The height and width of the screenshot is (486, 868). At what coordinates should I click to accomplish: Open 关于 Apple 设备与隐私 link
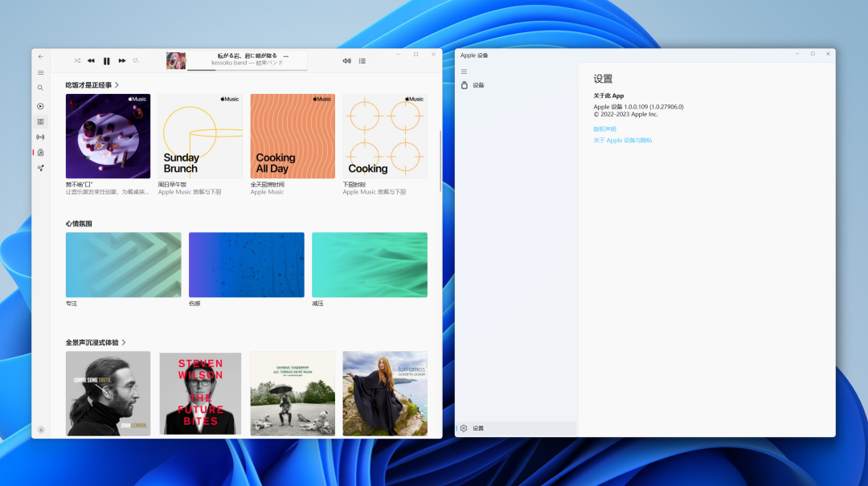point(623,141)
